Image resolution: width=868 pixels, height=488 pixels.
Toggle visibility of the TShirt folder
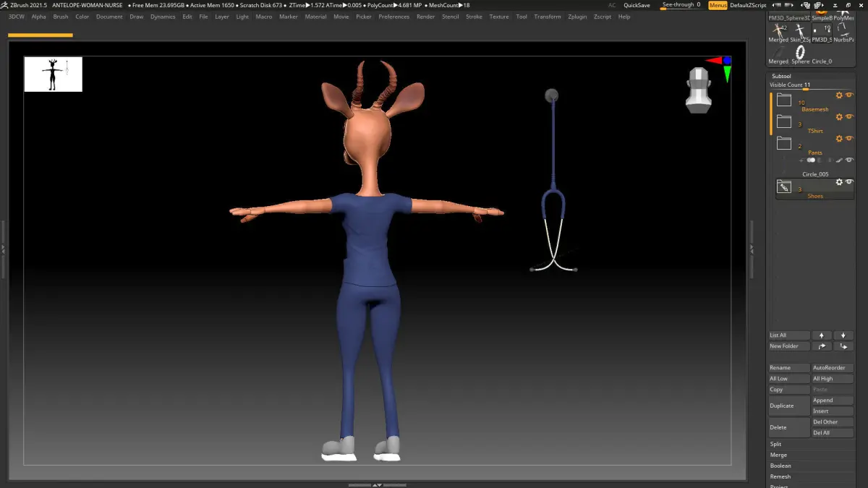pyautogui.click(x=850, y=117)
